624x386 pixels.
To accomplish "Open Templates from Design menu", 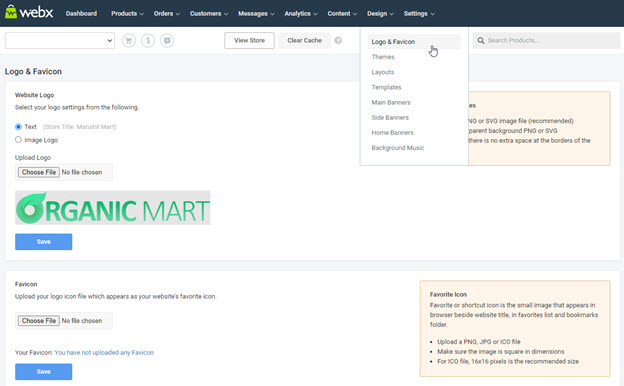I will click(x=386, y=87).
